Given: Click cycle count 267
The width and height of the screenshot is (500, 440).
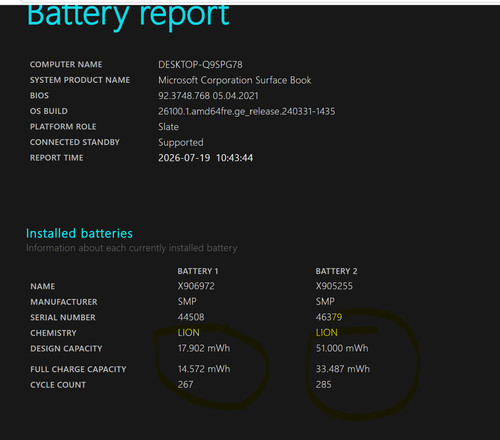Looking at the screenshot, I should [x=185, y=385].
